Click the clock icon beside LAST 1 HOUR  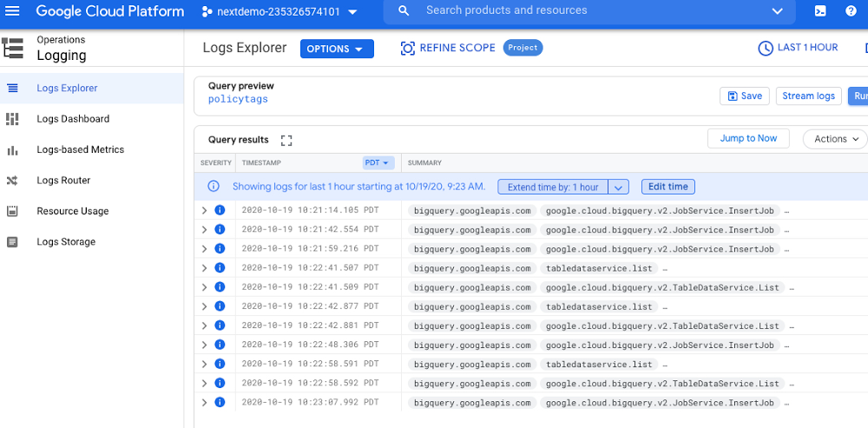pyautogui.click(x=765, y=48)
